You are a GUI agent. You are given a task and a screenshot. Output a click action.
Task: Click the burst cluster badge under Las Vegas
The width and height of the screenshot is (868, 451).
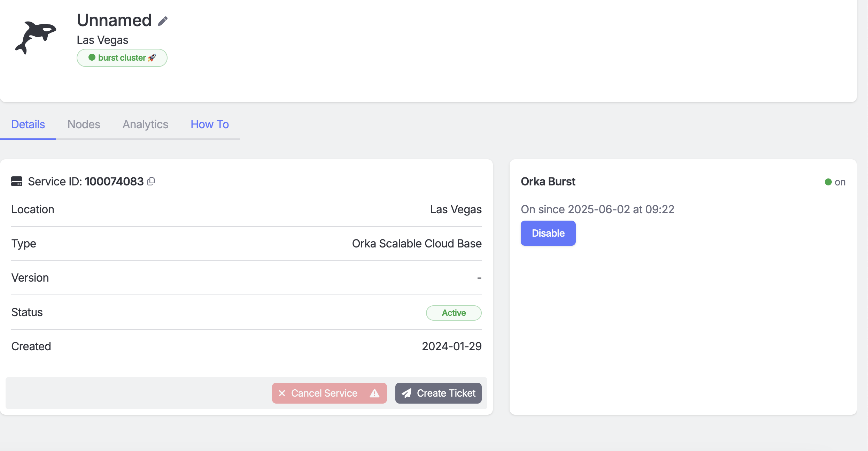pos(122,58)
